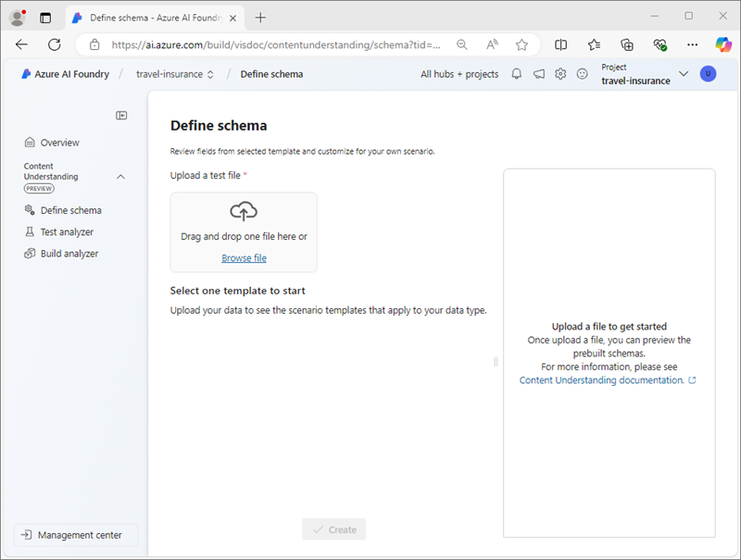The height and width of the screenshot is (560, 741).
Task: Add page to favorites star icon
Action: pos(521,44)
